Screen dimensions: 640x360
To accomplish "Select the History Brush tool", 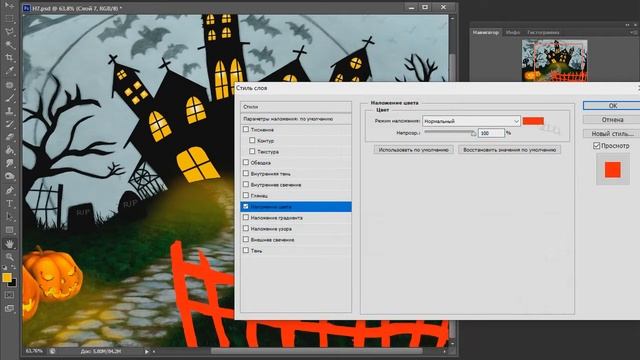I will (x=9, y=124).
